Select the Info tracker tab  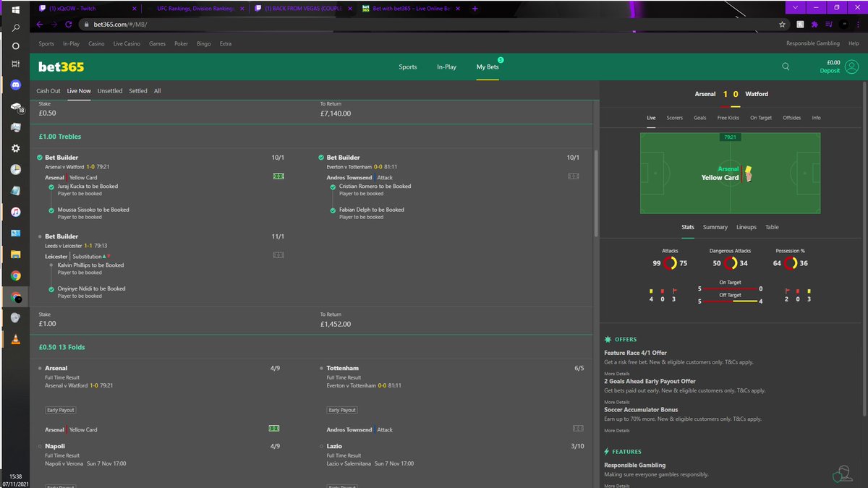(x=816, y=117)
